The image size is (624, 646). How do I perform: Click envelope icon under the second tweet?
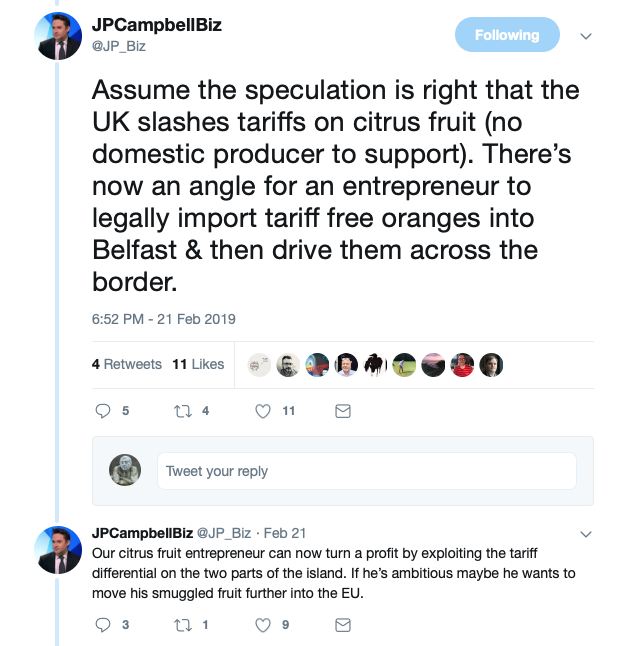click(343, 625)
